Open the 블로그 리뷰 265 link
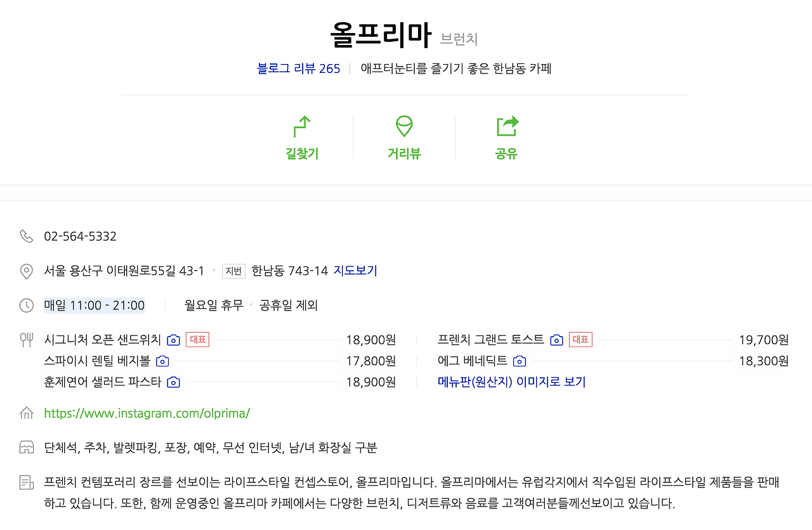812x530 pixels. [298, 68]
